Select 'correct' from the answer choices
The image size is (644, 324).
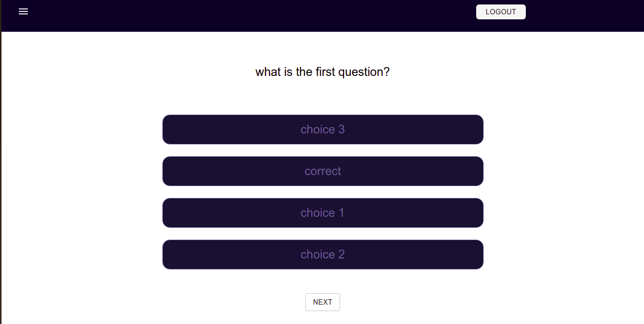323,171
